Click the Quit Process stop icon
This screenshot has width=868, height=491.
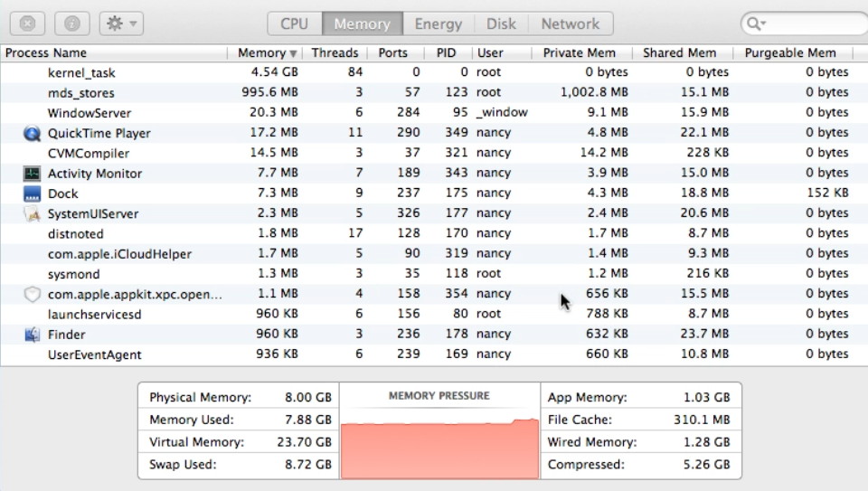pos(28,24)
